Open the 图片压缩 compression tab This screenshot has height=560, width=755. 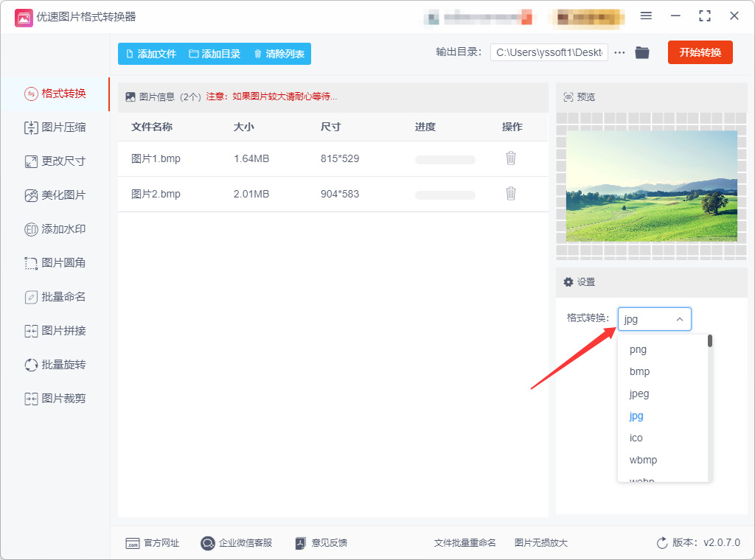pyautogui.click(x=55, y=127)
